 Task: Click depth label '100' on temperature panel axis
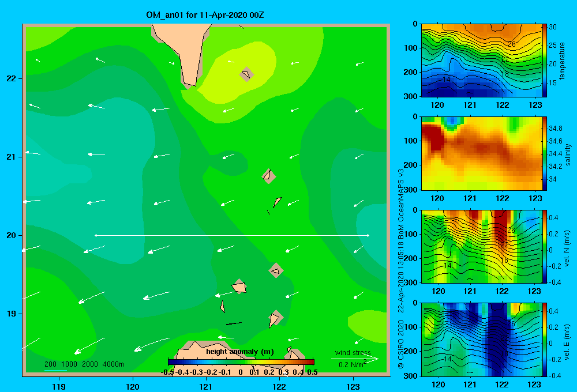click(x=411, y=48)
